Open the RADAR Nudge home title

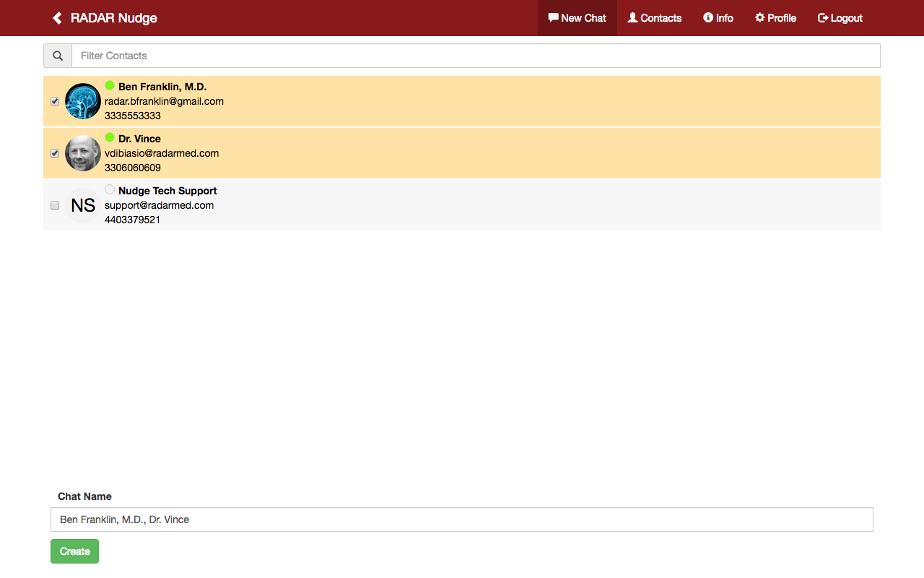tap(113, 18)
